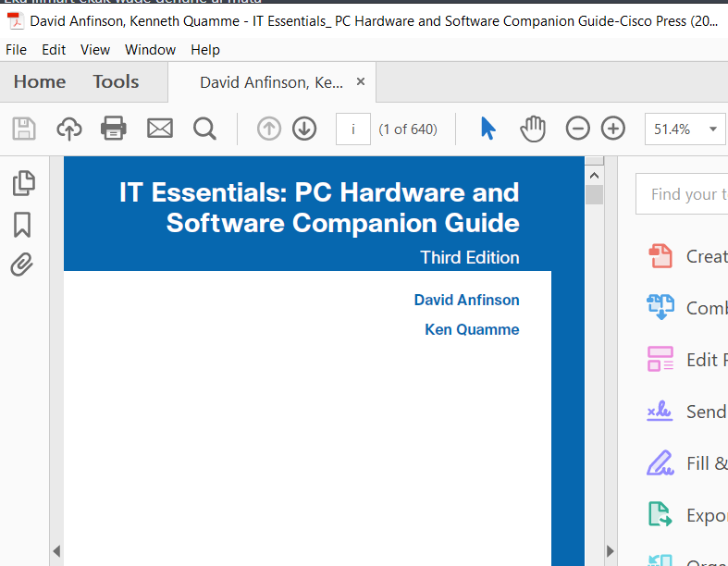728x566 pixels.
Task: Click the vertical scrollbar up arrow
Action: tap(594, 176)
